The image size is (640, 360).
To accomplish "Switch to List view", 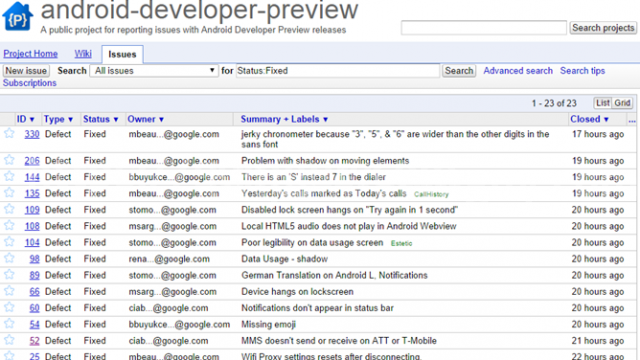I will [602, 103].
